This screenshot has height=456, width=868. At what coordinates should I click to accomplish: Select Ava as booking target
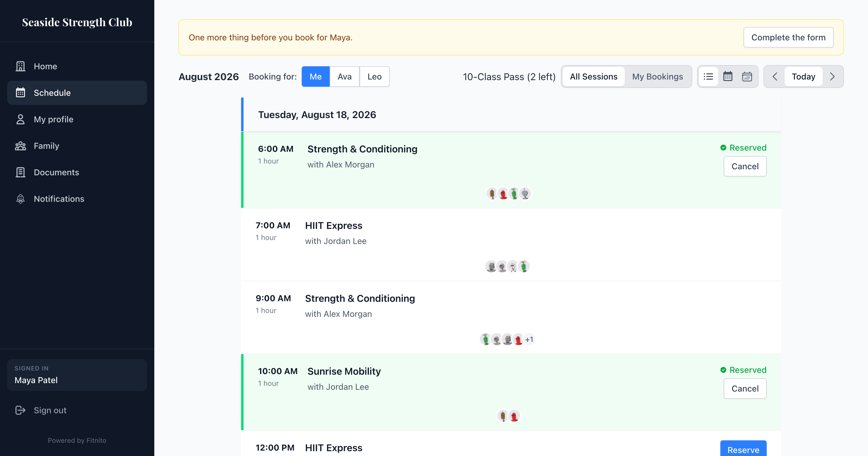[x=344, y=77]
